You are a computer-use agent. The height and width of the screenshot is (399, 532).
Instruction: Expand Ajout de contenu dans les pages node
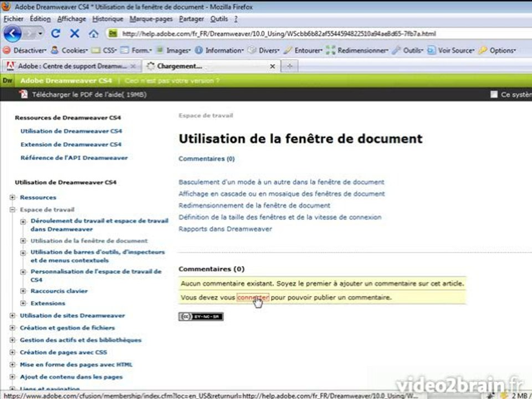(x=13, y=377)
